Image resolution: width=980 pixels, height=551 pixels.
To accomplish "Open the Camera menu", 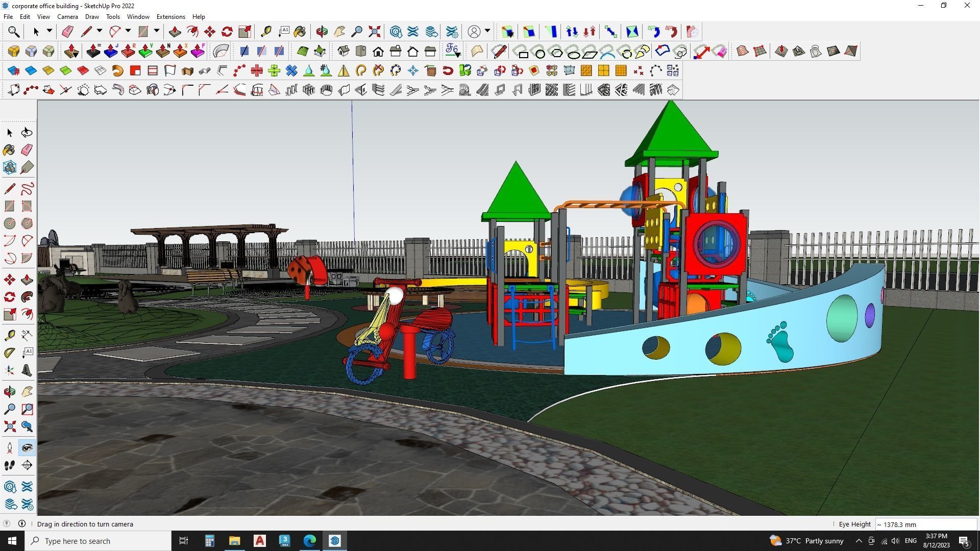I will 67,17.
